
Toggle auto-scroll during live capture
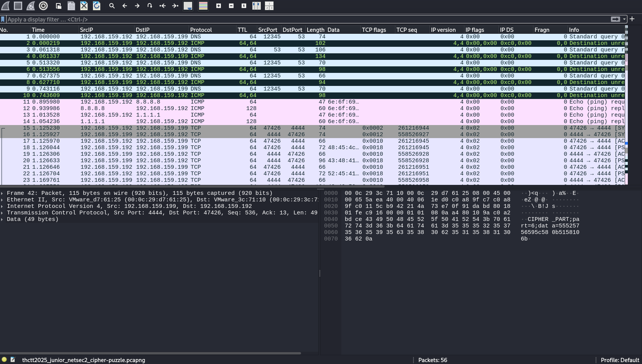click(188, 6)
